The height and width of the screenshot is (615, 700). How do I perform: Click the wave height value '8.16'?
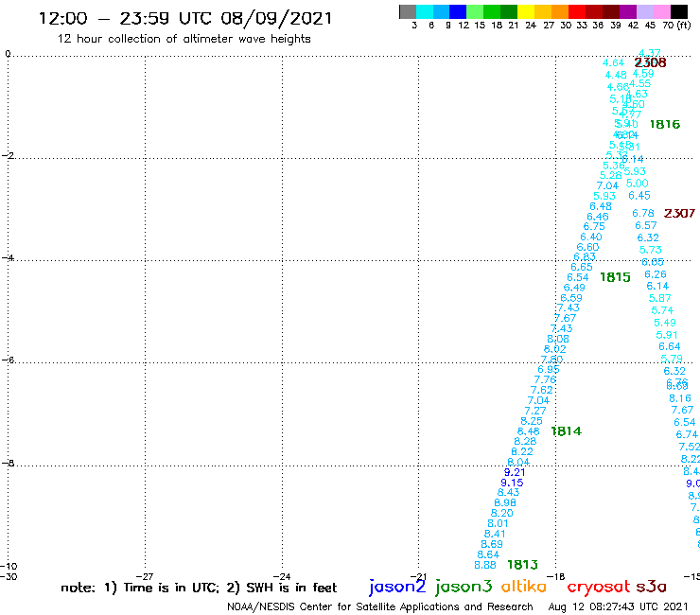pos(680,398)
